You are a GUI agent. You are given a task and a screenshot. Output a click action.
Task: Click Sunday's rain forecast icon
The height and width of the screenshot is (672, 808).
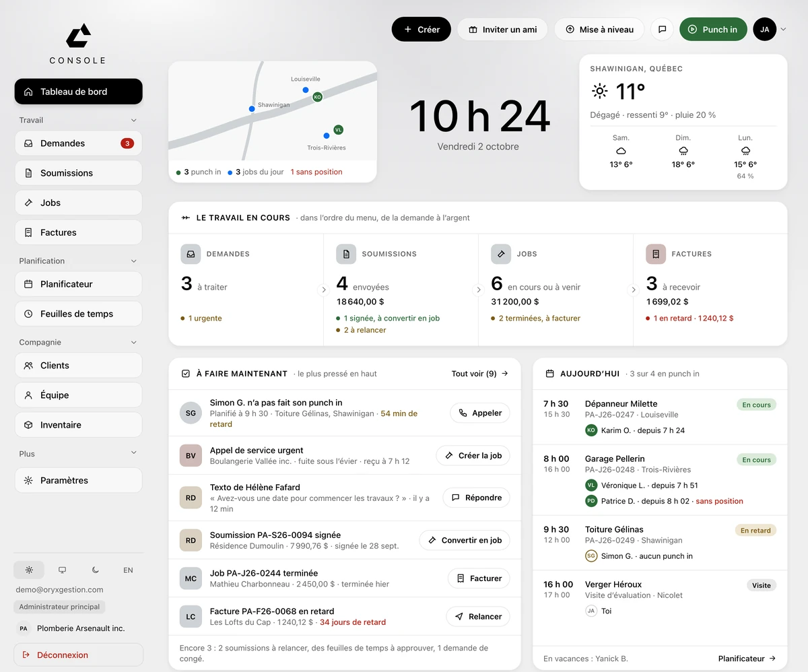(683, 151)
